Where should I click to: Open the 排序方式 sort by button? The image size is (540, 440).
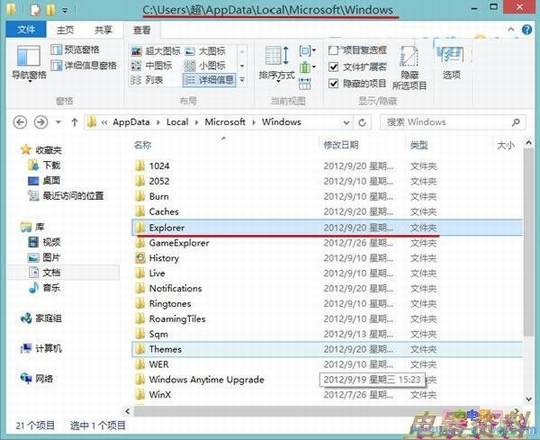[x=277, y=64]
